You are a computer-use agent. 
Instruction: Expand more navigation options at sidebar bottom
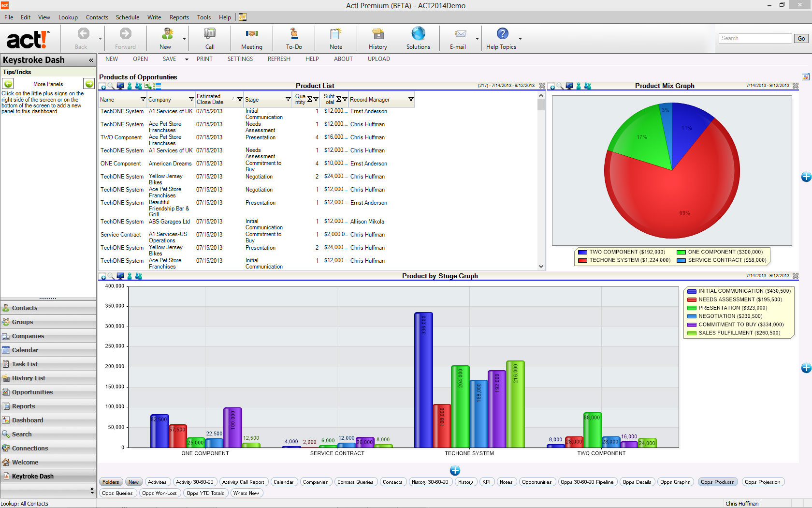pos(92,490)
